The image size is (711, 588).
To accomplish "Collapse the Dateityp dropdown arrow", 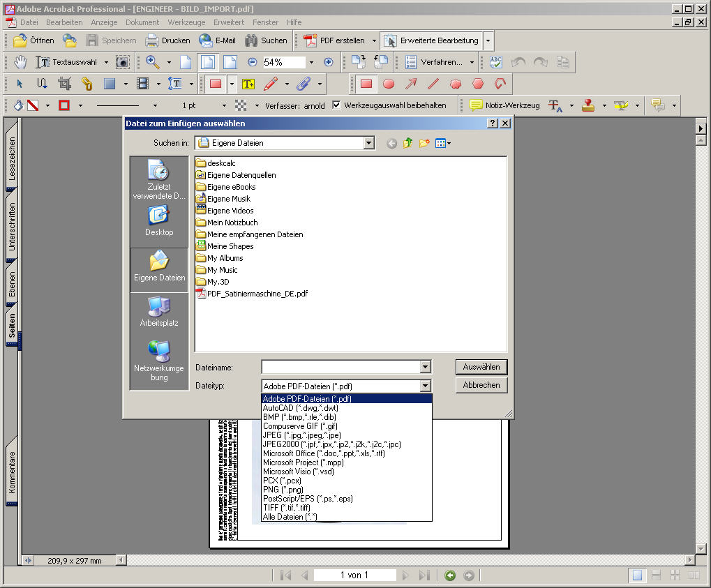I will 425,386.
